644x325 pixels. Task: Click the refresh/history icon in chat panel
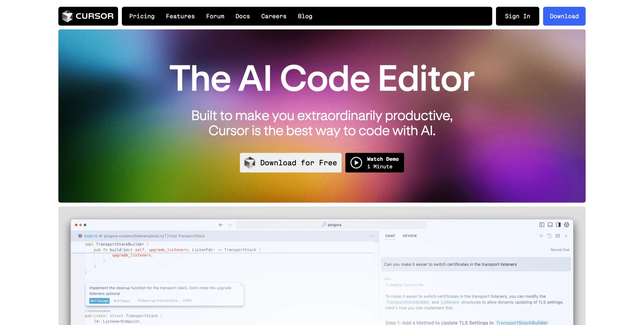coord(549,236)
